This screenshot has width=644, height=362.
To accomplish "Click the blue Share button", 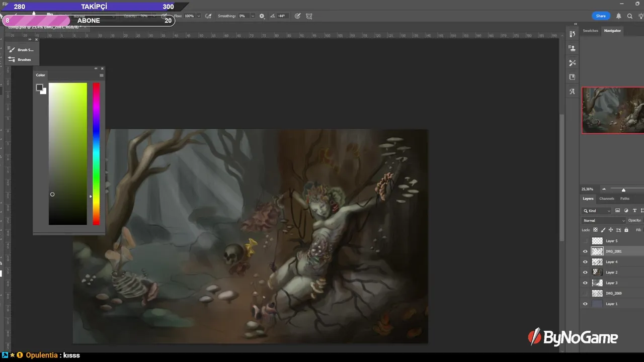I will tap(601, 16).
